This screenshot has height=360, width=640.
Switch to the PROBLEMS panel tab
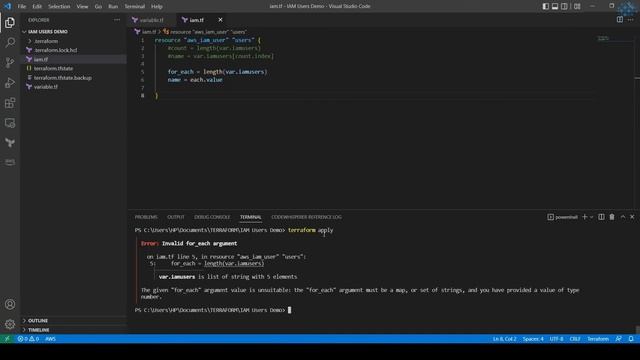click(x=146, y=217)
